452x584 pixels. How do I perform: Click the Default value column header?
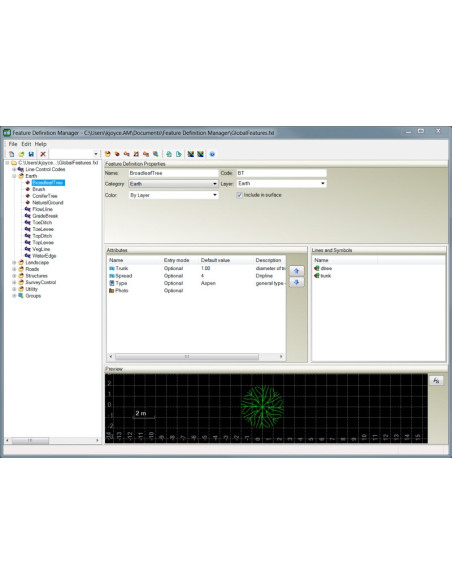tap(226, 260)
